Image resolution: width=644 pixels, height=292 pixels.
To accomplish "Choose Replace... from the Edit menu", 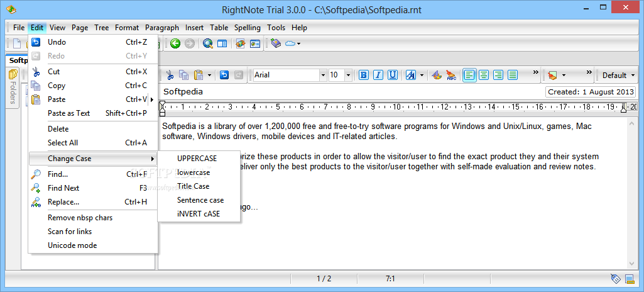I will [x=93, y=202].
